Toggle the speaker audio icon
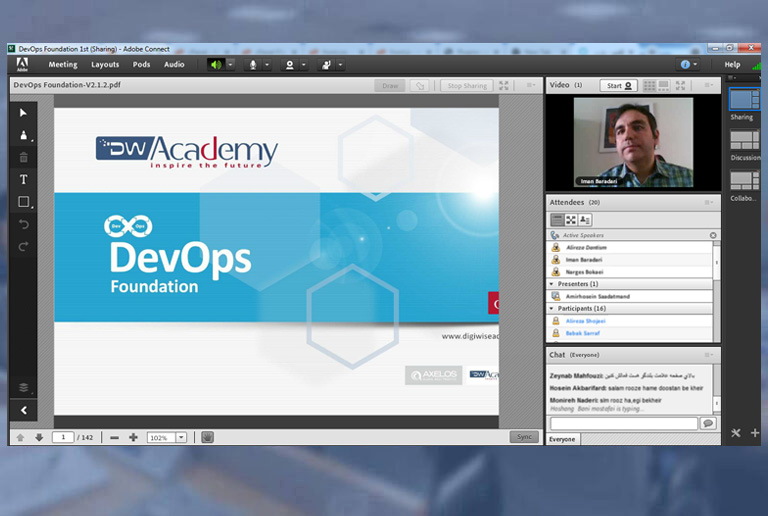The height and width of the screenshot is (516, 768). coord(216,65)
